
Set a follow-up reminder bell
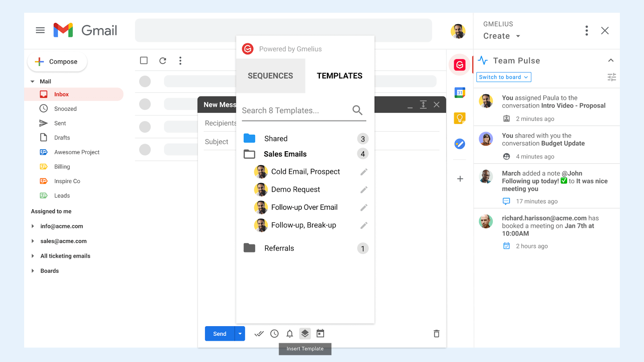(x=290, y=333)
